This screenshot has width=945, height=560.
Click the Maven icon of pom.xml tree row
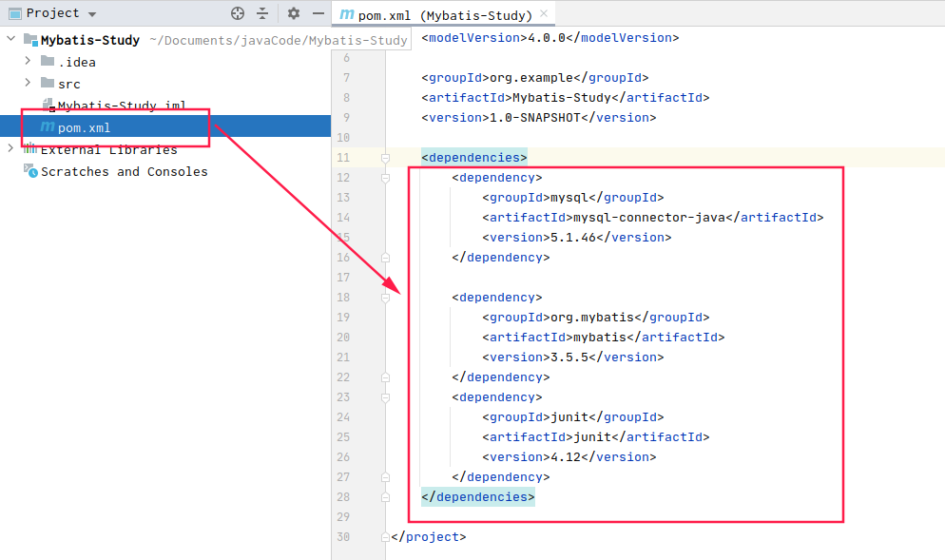(x=47, y=126)
